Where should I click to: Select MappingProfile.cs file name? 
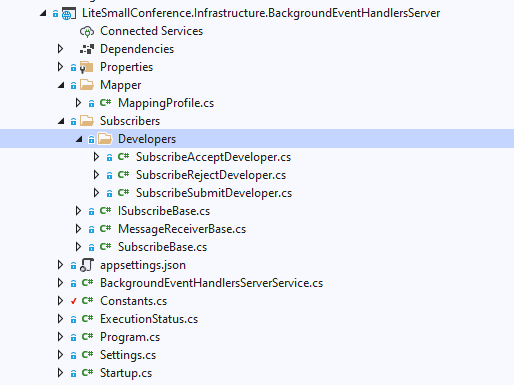click(166, 103)
